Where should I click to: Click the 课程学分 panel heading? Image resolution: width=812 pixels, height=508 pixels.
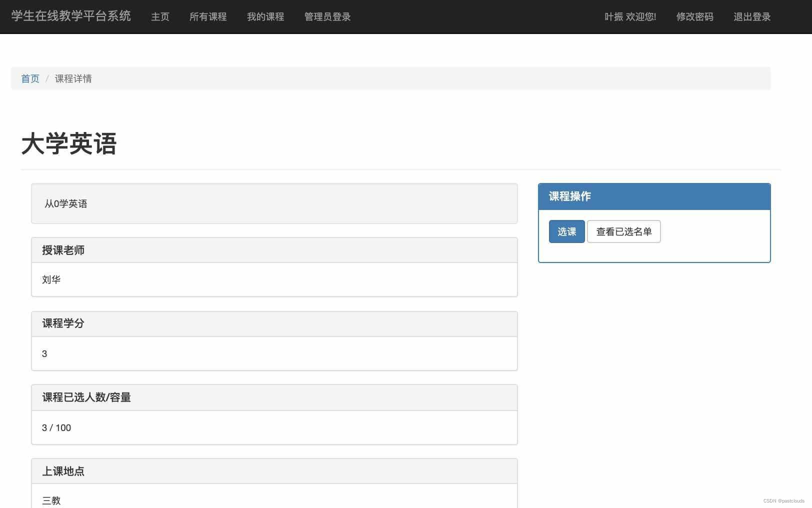[x=274, y=324]
